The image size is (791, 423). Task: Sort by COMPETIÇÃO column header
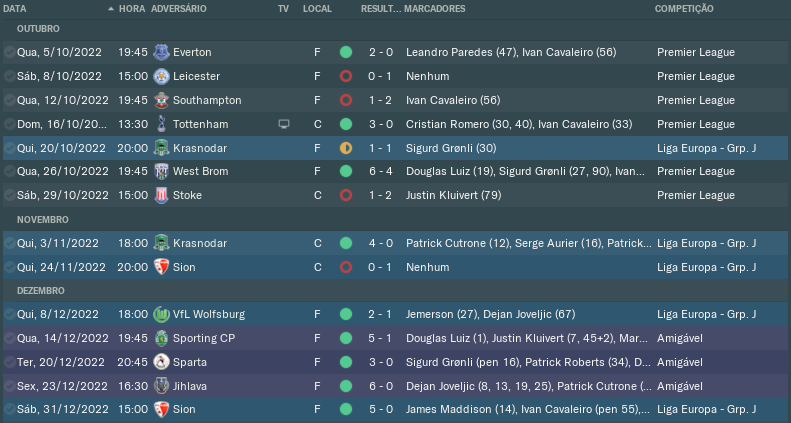pos(684,8)
